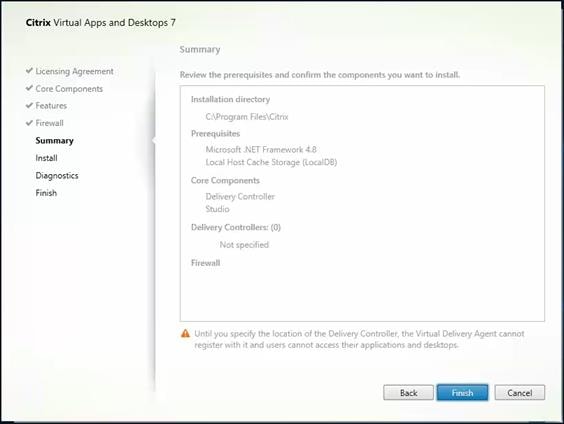Go back with the Back button

(408, 393)
